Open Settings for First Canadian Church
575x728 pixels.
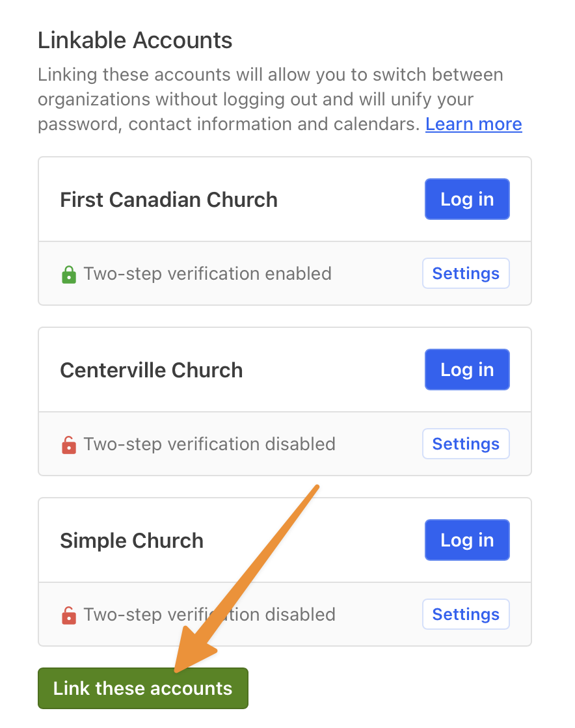pos(466,273)
